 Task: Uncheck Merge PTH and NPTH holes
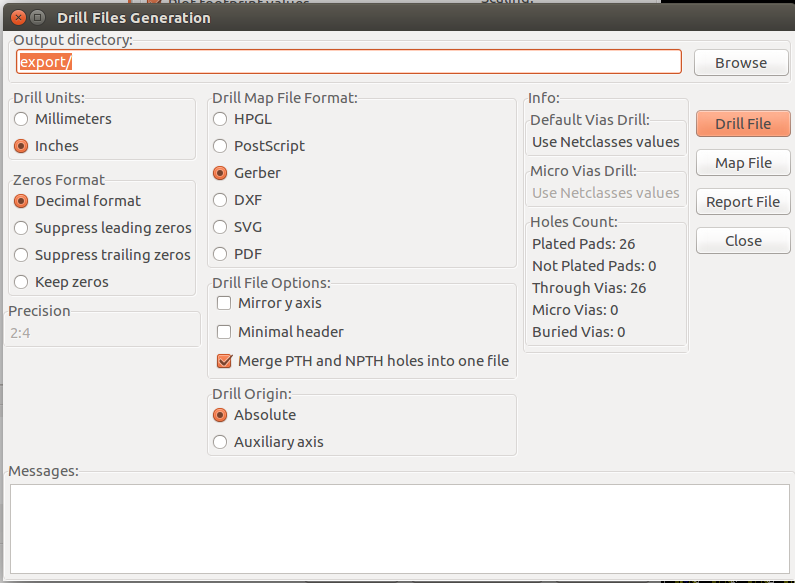click(224, 361)
